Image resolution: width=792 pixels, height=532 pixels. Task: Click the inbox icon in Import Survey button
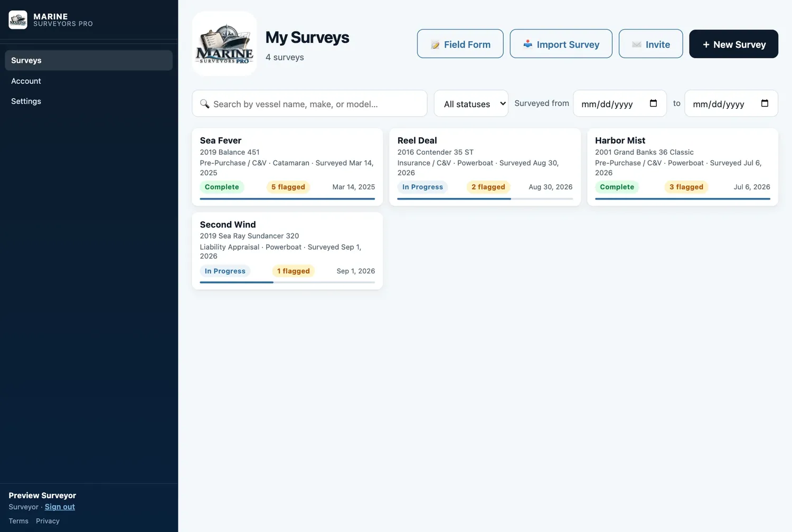(527, 44)
